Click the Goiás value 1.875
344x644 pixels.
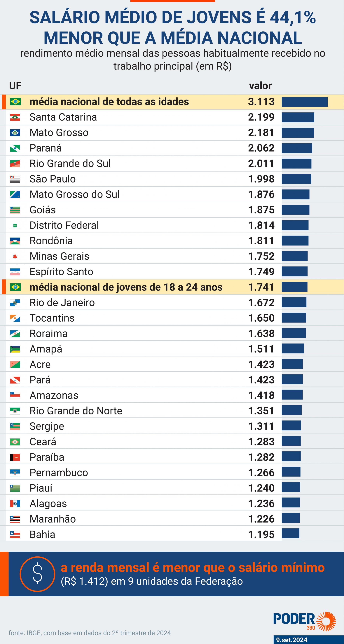coord(261,210)
